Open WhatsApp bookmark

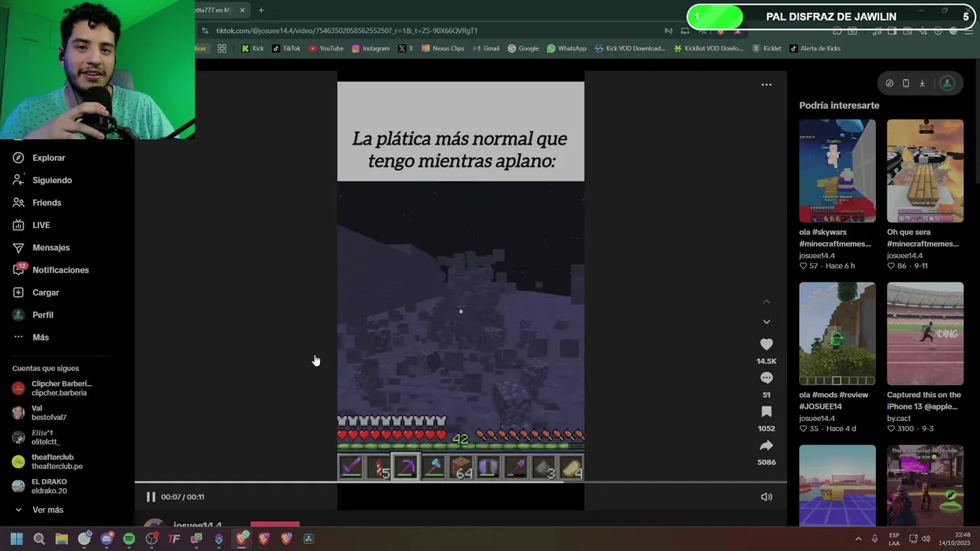[567, 48]
